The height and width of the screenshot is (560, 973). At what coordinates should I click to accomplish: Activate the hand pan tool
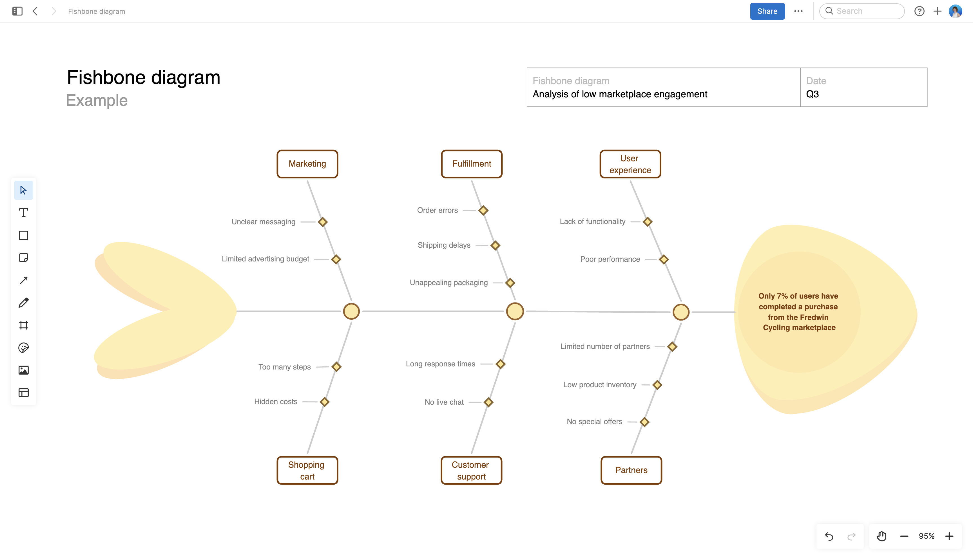pos(881,536)
